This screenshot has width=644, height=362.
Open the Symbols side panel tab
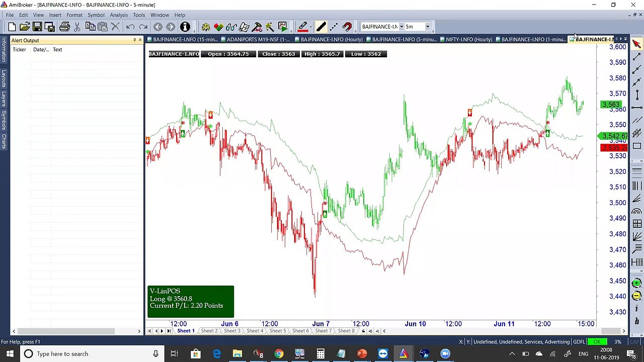coord(4,120)
